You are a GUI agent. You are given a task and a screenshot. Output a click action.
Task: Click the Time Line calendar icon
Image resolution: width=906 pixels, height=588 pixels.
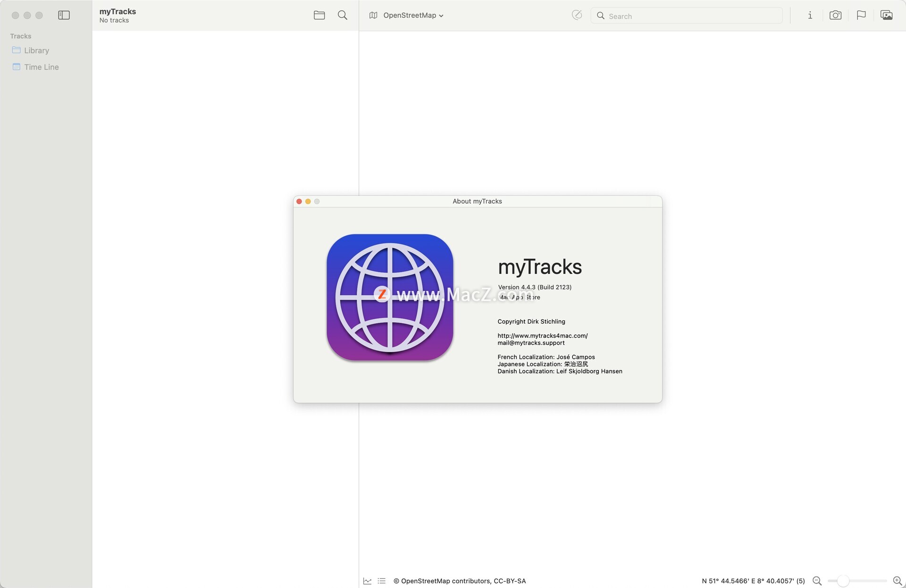[17, 66]
